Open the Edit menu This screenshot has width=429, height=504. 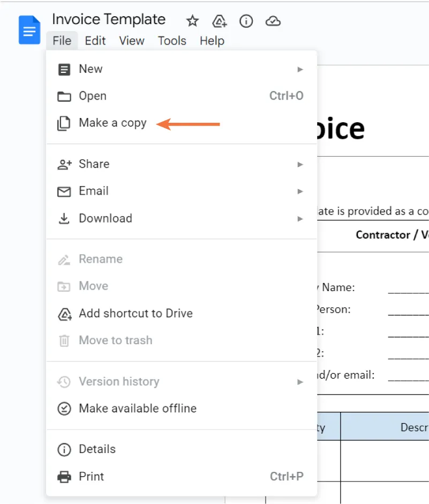(95, 41)
